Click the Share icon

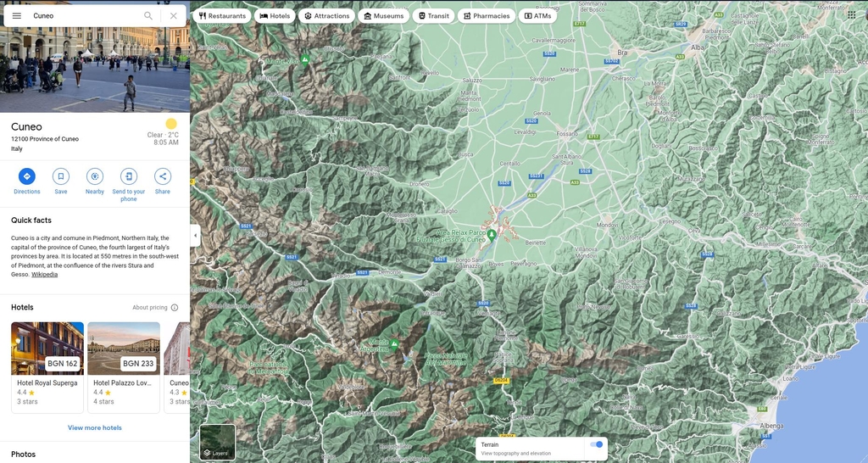pyautogui.click(x=163, y=176)
